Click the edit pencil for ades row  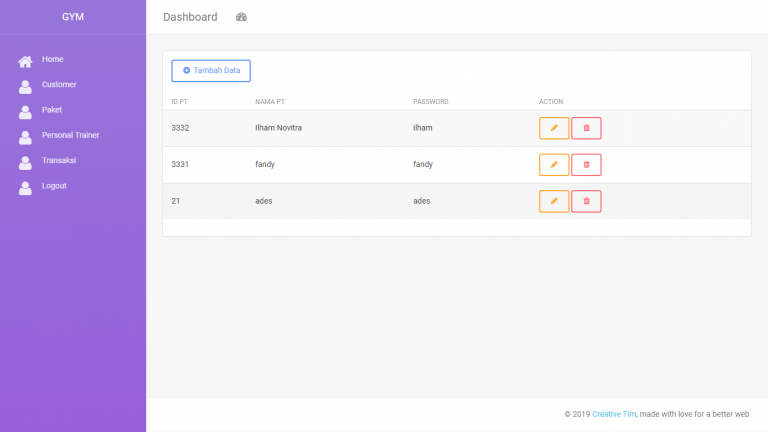pyautogui.click(x=554, y=201)
